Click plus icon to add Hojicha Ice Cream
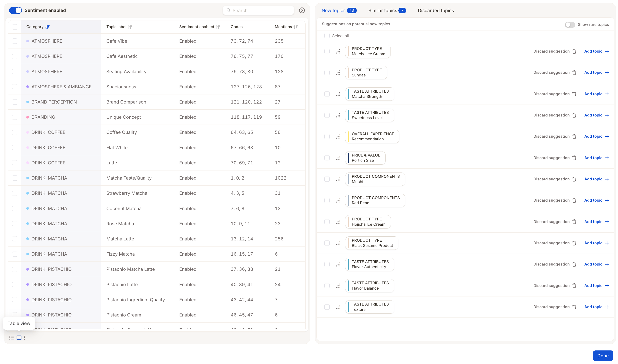618x364 pixels. (607, 222)
